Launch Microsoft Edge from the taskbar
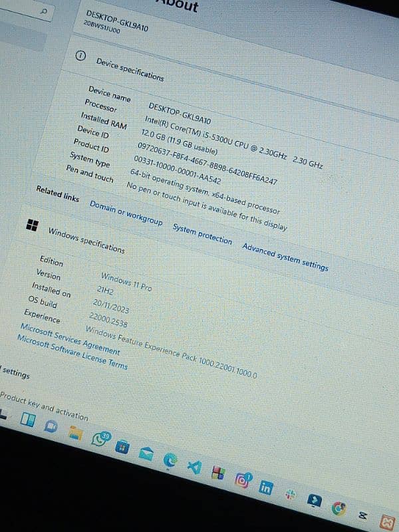The height and width of the screenshot is (532, 399). (170, 458)
